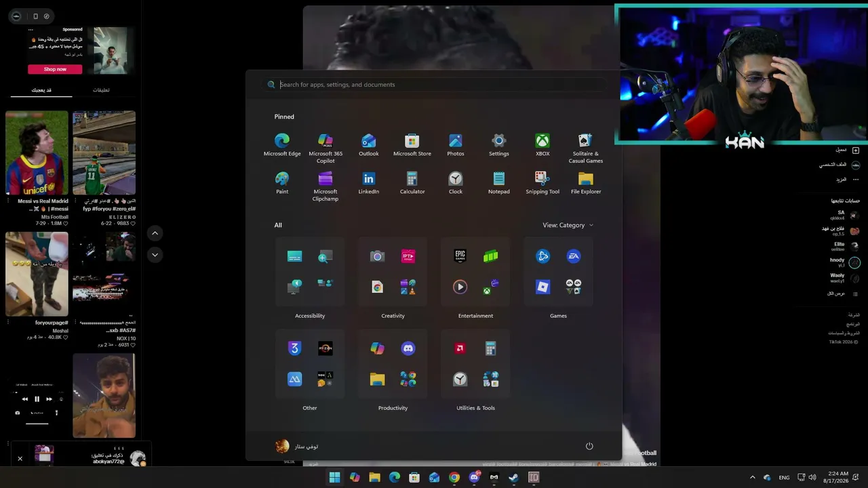
Task: Open the foryourpage Meshal video thumbnail
Action: 37,274
